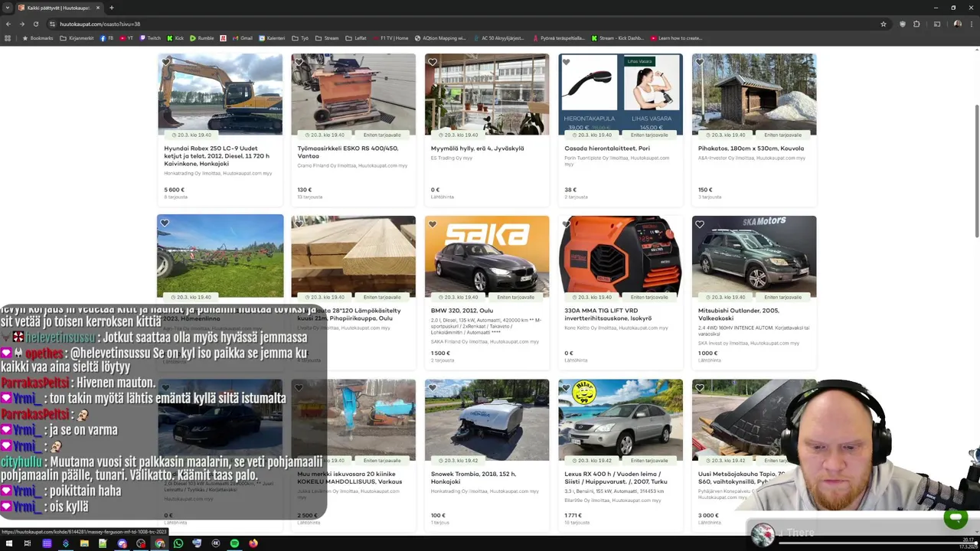980x551 pixels.
Task: Reload the page
Action: 36,24
